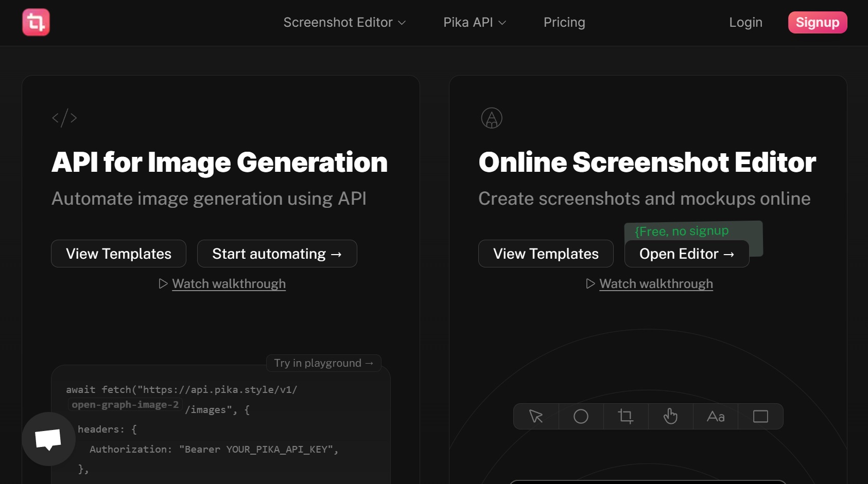
Task: Go to the Pricing page
Action: tap(564, 22)
